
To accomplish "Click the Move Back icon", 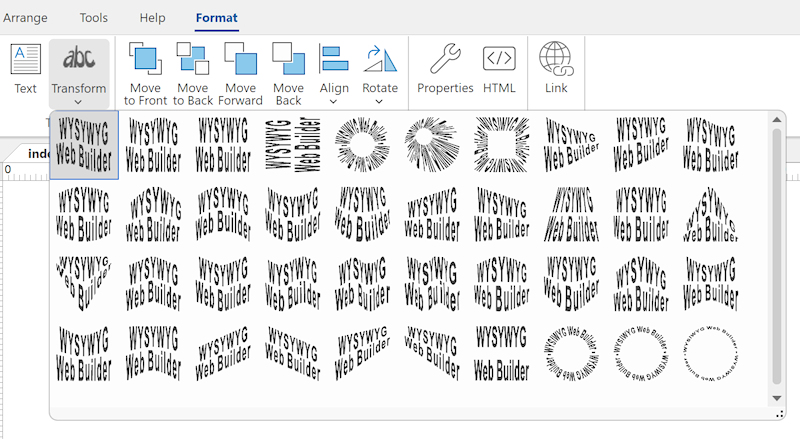I will point(288,58).
